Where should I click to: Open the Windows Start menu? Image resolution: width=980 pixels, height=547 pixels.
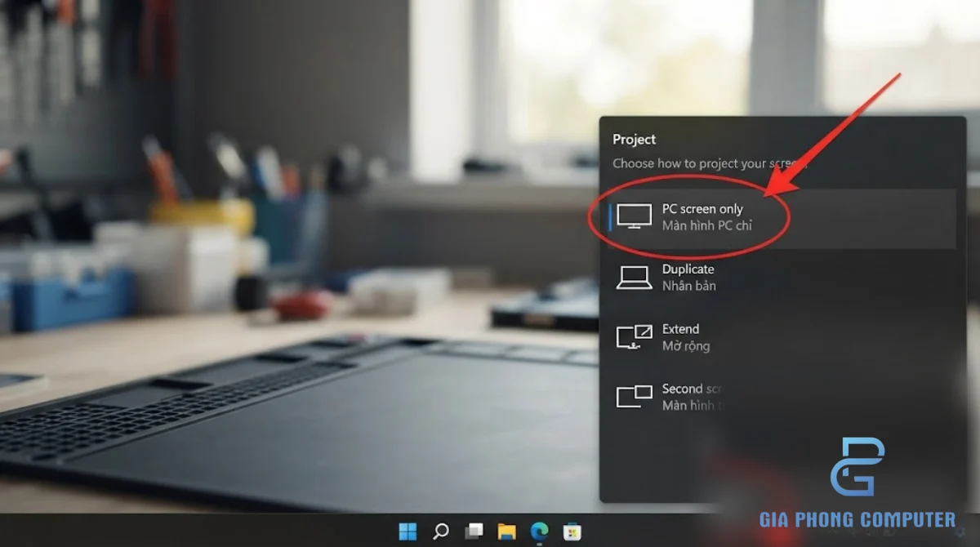tap(408, 531)
